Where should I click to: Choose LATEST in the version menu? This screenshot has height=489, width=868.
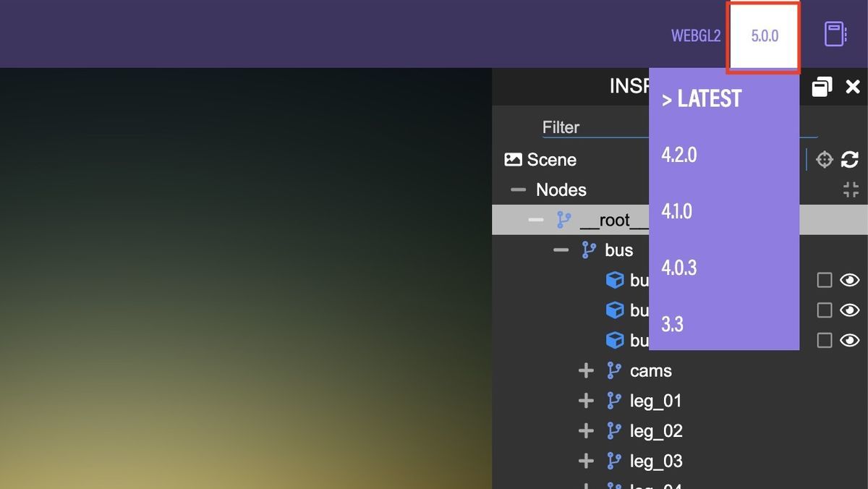(x=702, y=98)
